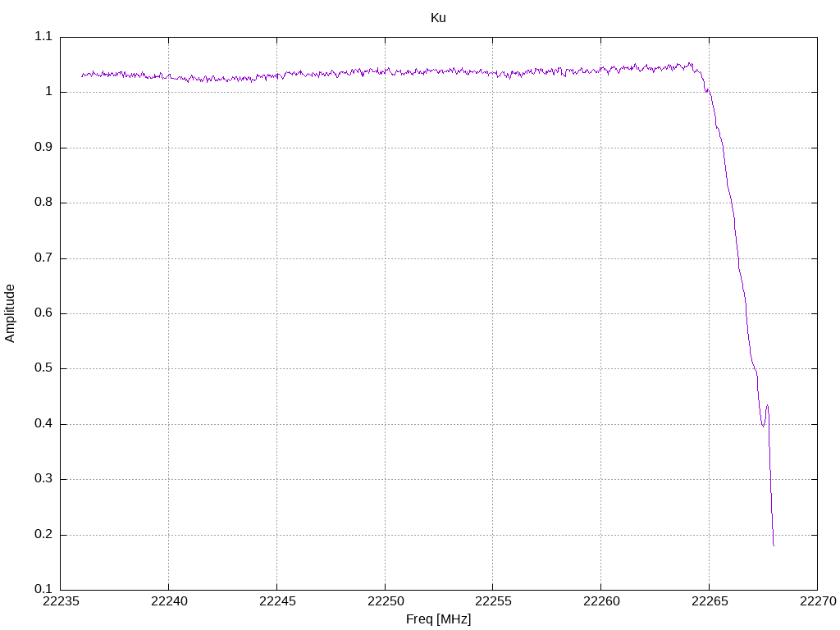This screenshot has height=630, width=840.
Task: Click the y-axis tick label 0.4
Action: 43,424
